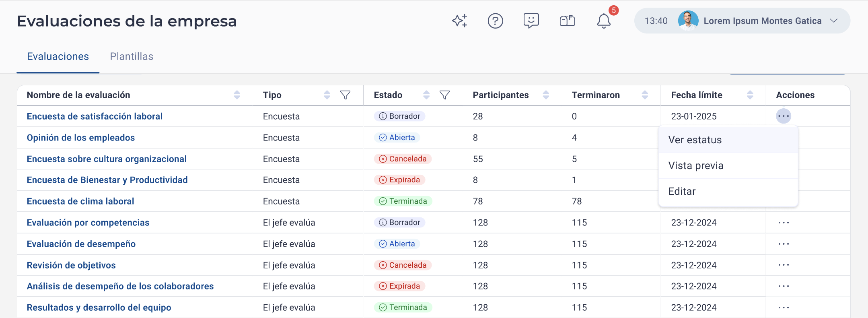The width and height of the screenshot is (868, 318).
Task: Open the filter icon in the Tipo column
Action: pos(345,95)
